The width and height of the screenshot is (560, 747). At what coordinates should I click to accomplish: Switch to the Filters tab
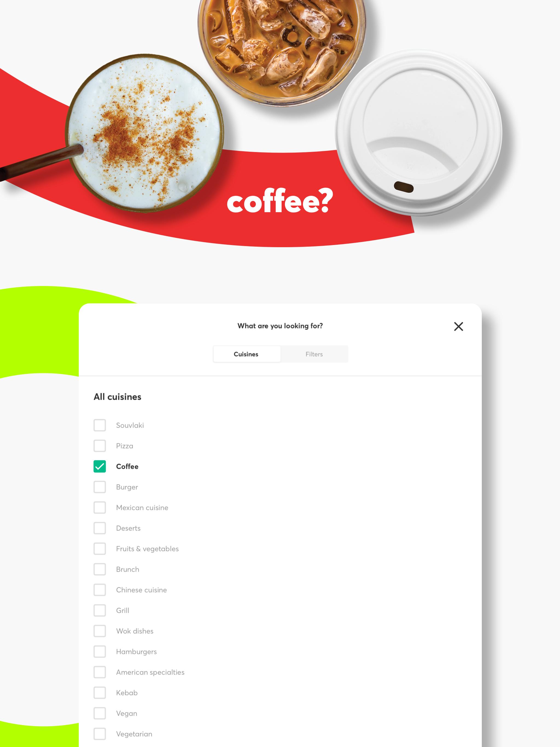pos(314,354)
